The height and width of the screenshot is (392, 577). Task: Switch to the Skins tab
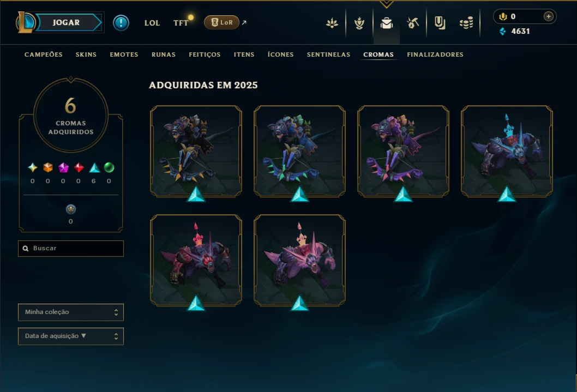86,55
